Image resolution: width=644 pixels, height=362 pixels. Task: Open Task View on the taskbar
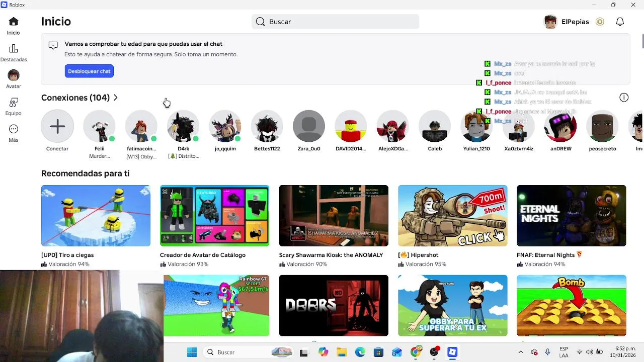(x=303, y=352)
